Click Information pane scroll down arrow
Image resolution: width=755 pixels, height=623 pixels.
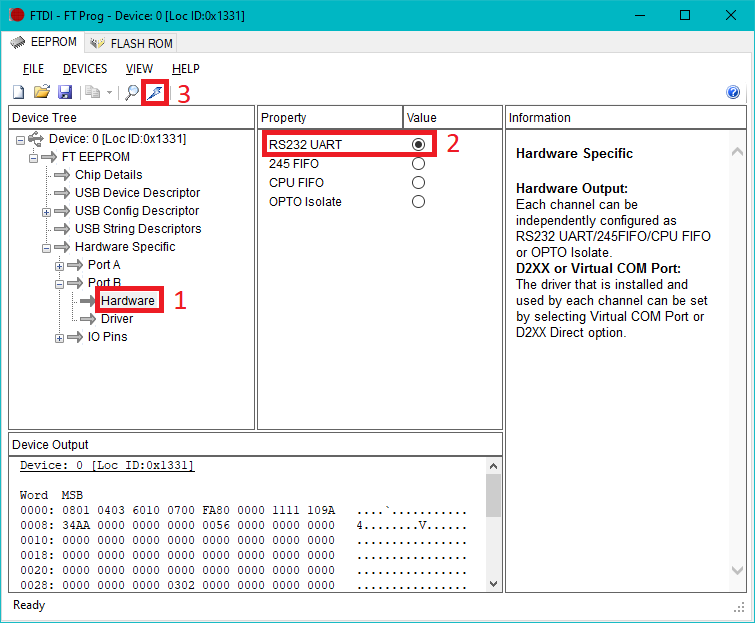737,570
